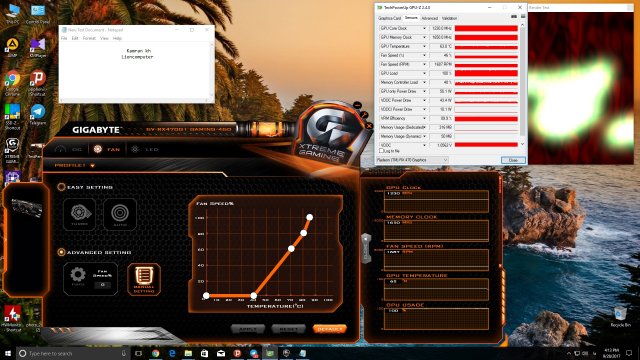Open Telegram desktop shortcut
Image resolution: width=640 pixels, height=360 pixels.
[x=38, y=115]
